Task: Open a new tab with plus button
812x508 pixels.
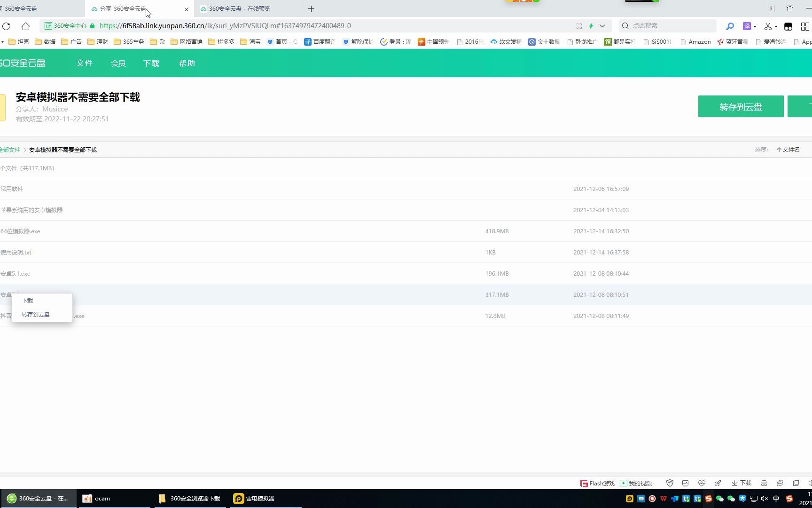Action: click(x=311, y=8)
